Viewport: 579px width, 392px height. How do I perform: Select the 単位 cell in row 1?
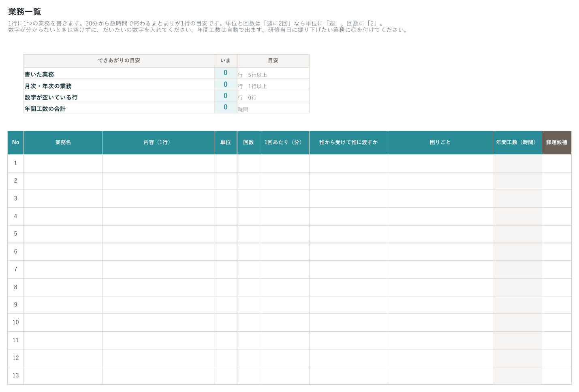tap(226, 163)
